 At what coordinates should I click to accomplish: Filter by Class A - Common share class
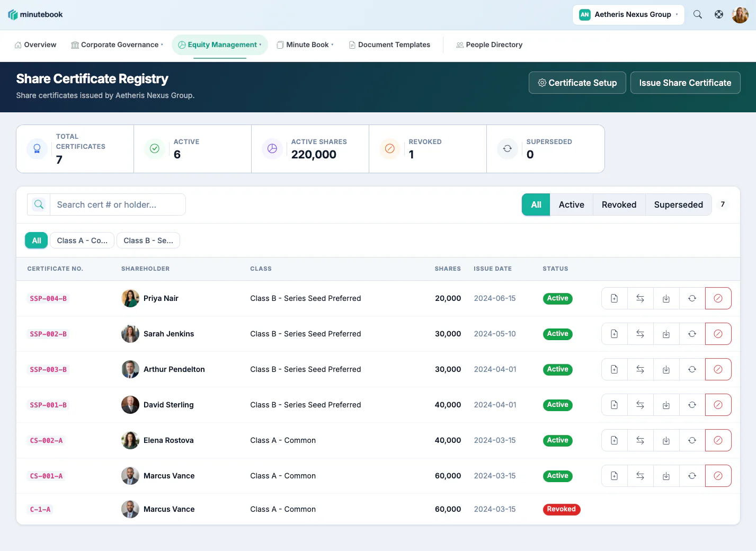[x=82, y=241]
